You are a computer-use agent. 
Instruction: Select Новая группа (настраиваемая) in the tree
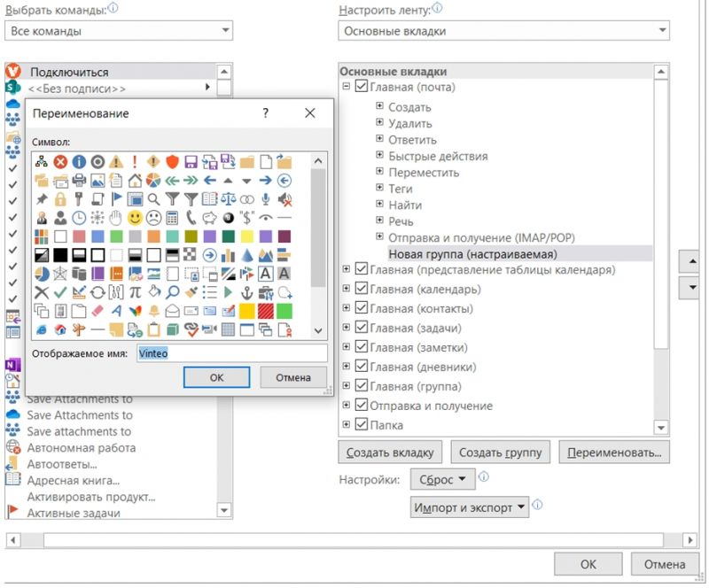tap(473, 254)
